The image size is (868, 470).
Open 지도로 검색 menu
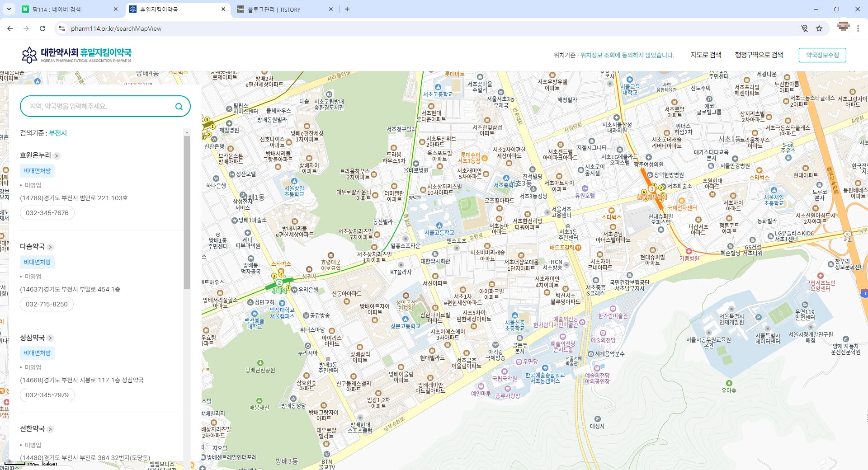click(706, 55)
